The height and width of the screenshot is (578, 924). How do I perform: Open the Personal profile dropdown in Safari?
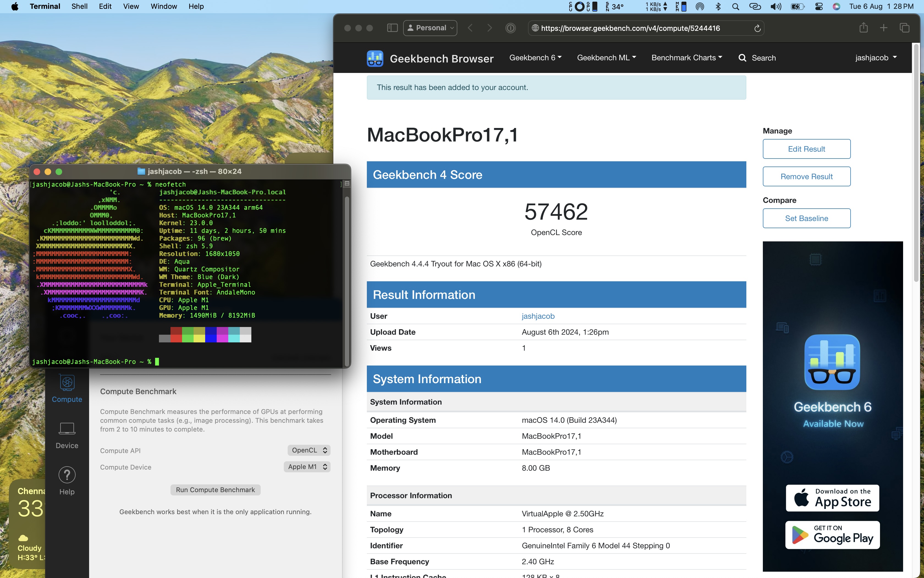[x=430, y=28]
